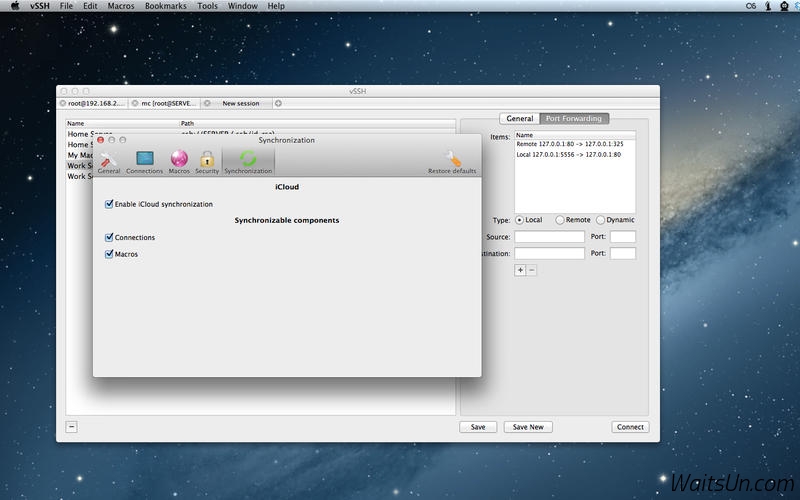Close the New session tab

pyautogui.click(x=207, y=104)
